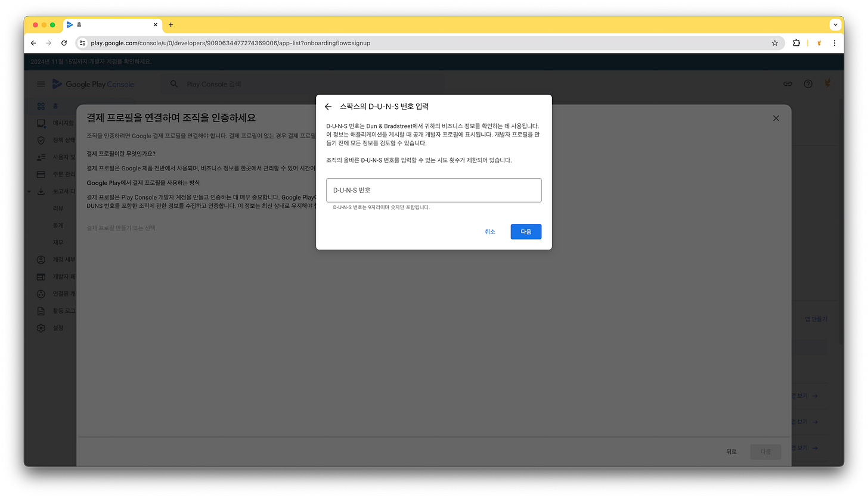Image resolution: width=868 pixels, height=498 pixels.
Task: Click the Google Play Console logo
Action: pos(94,84)
